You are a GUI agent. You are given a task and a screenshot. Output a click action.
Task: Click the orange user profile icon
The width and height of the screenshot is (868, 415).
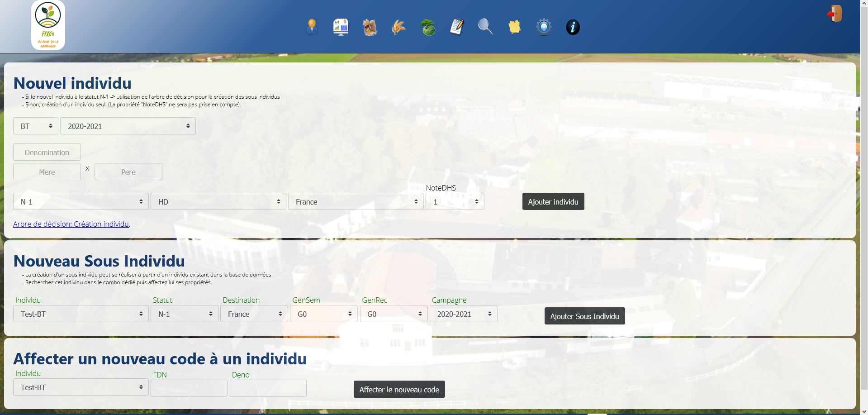(x=312, y=27)
